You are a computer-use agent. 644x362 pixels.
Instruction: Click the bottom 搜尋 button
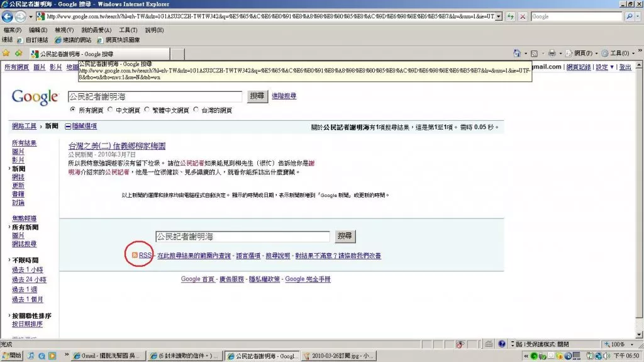[345, 236]
